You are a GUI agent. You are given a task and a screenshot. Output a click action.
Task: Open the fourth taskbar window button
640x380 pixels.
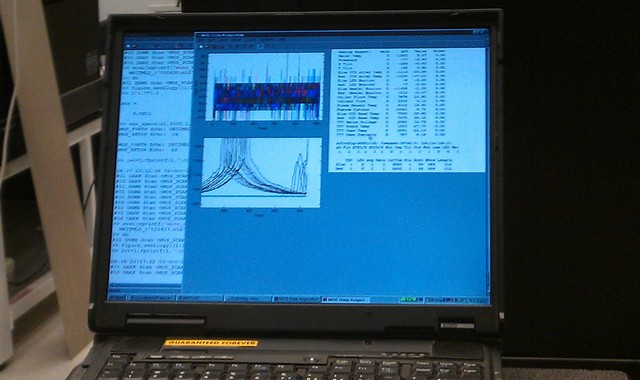point(248,299)
